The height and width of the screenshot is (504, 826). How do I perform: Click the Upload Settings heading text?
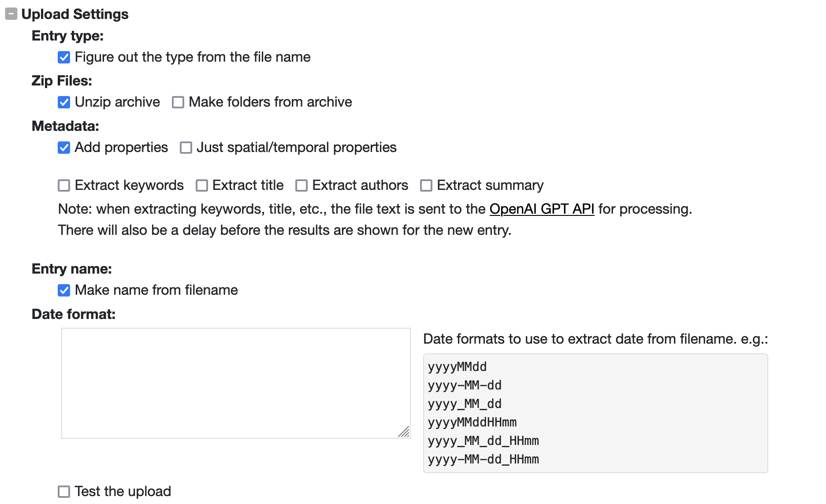[75, 14]
